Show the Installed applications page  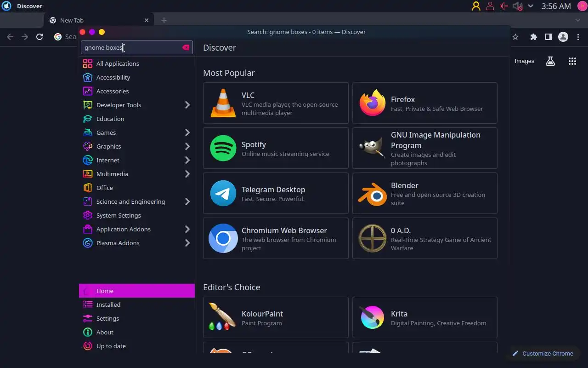(x=137, y=305)
